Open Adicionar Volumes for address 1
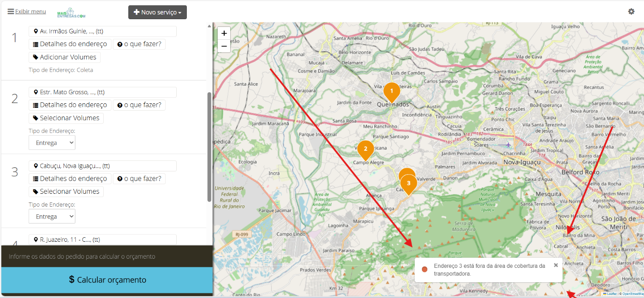This screenshot has height=298, width=644. pos(65,57)
